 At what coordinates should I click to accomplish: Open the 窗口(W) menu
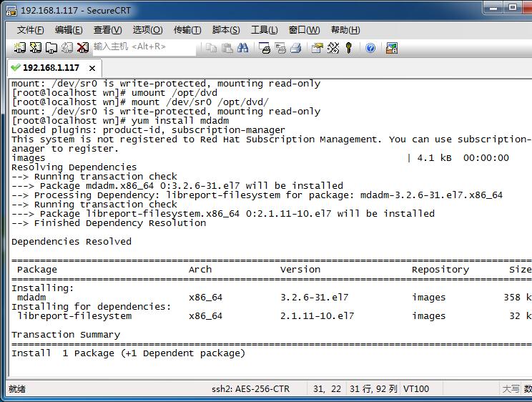click(x=304, y=30)
